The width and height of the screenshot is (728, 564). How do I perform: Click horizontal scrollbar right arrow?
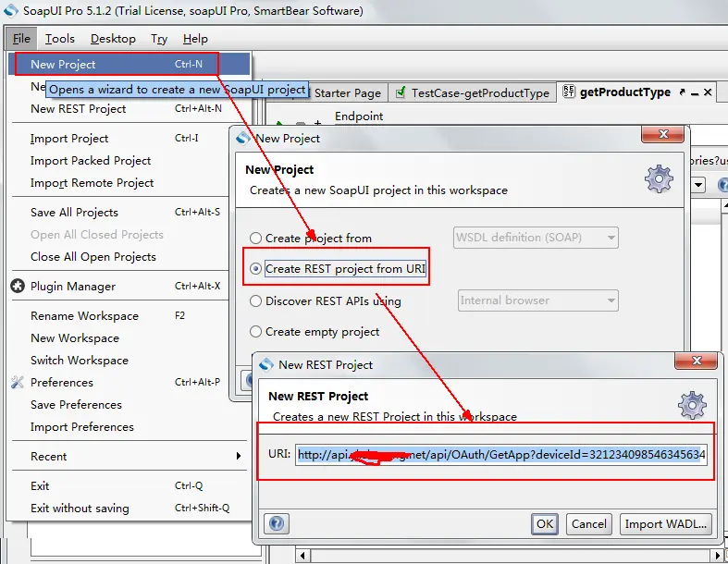(x=717, y=555)
